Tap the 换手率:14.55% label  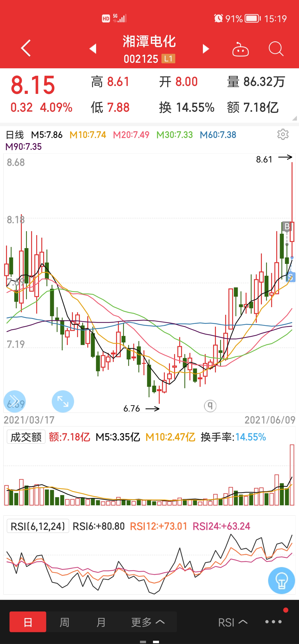pos(233,437)
